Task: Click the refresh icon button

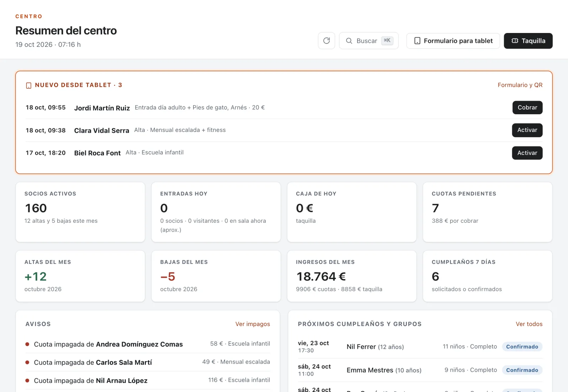Action: click(x=327, y=41)
